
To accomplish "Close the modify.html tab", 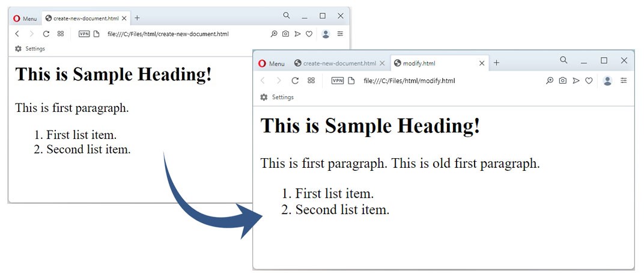I will [482, 64].
